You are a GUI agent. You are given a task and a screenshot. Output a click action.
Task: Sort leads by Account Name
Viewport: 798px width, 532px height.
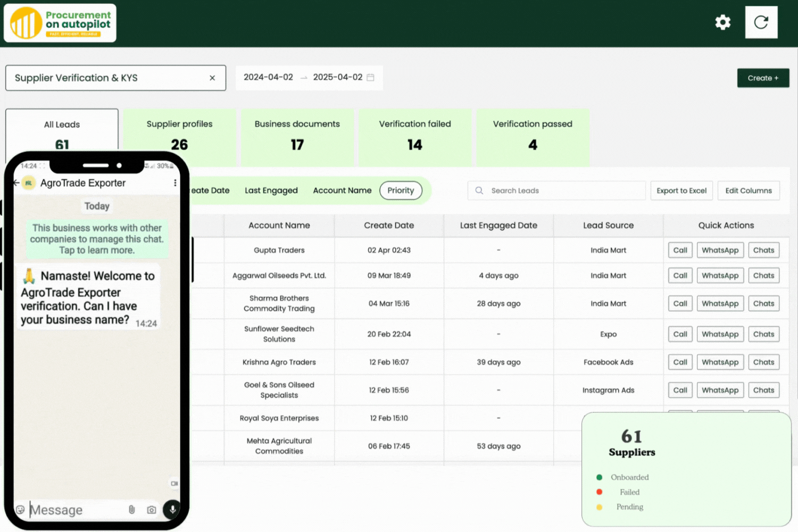342,190
